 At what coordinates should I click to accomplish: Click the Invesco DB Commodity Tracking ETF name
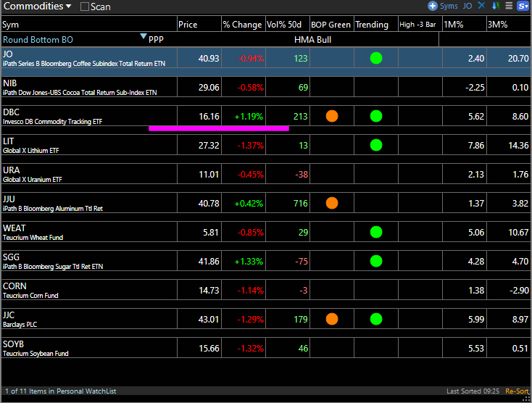[x=52, y=122]
